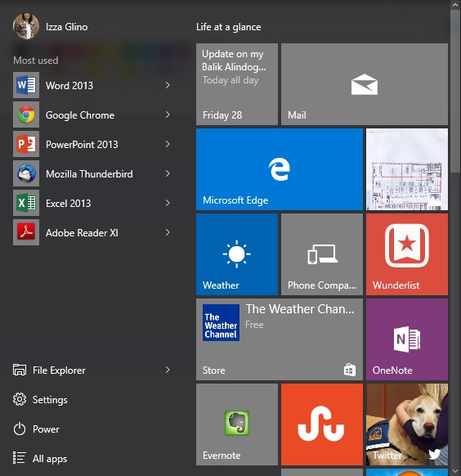
Task: Click the Power icon
Action: (20, 429)
